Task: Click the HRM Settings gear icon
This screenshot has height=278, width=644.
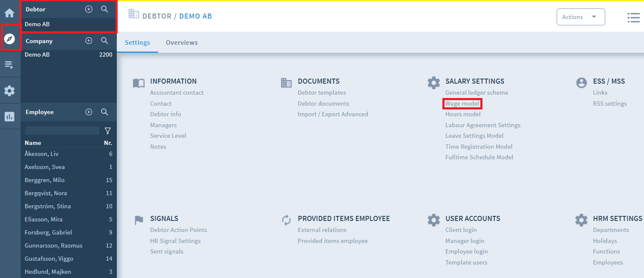Action: pyautogui.click(x=581, y=220)
